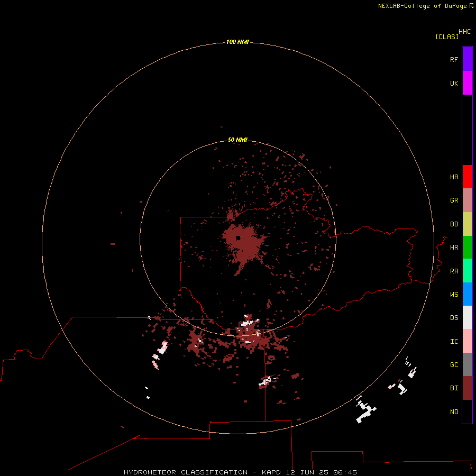Click the BI legend label
Viewport: 476px width, 476px height.
tap(454, 388)
